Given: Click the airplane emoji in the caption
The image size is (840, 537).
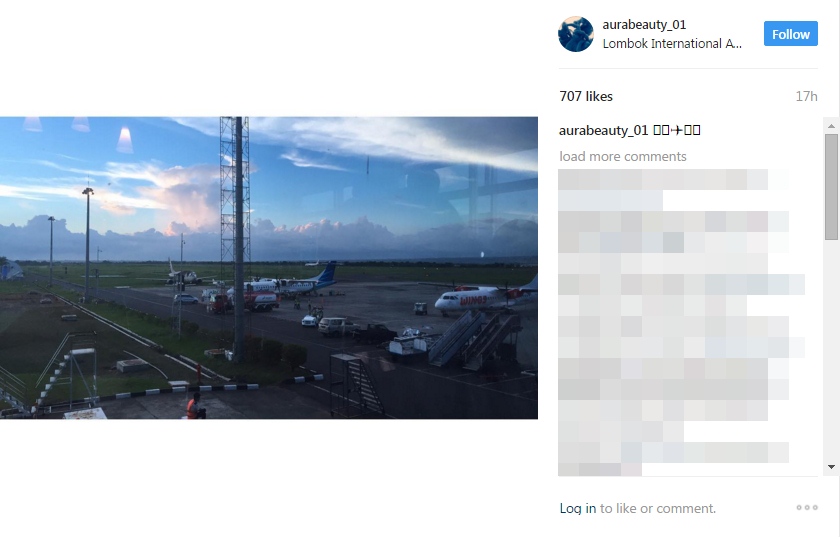Looking at the screenshot, I should point(677,130).
